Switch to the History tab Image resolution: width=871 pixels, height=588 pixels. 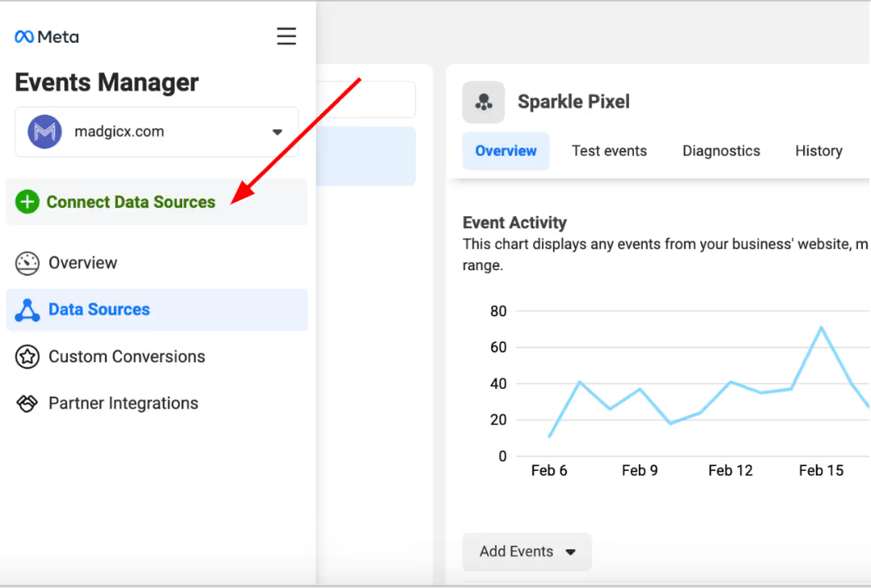tap(819, 151)
